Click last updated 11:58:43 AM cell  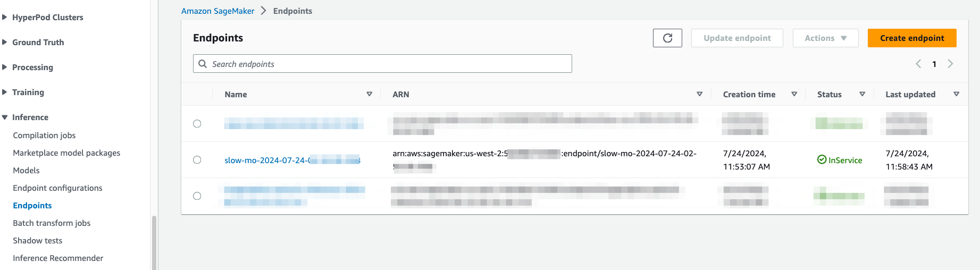click(909, 160)
